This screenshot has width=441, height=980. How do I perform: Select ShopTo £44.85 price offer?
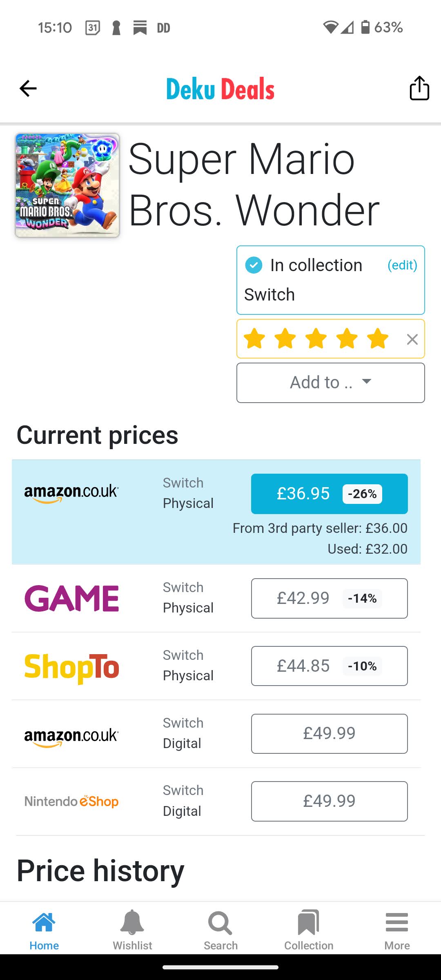(x=329, y=666)
